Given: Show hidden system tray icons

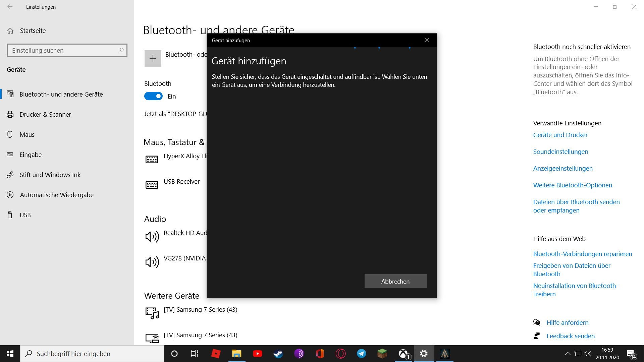Looking at the screenshot, I should (x=568, y=354).
